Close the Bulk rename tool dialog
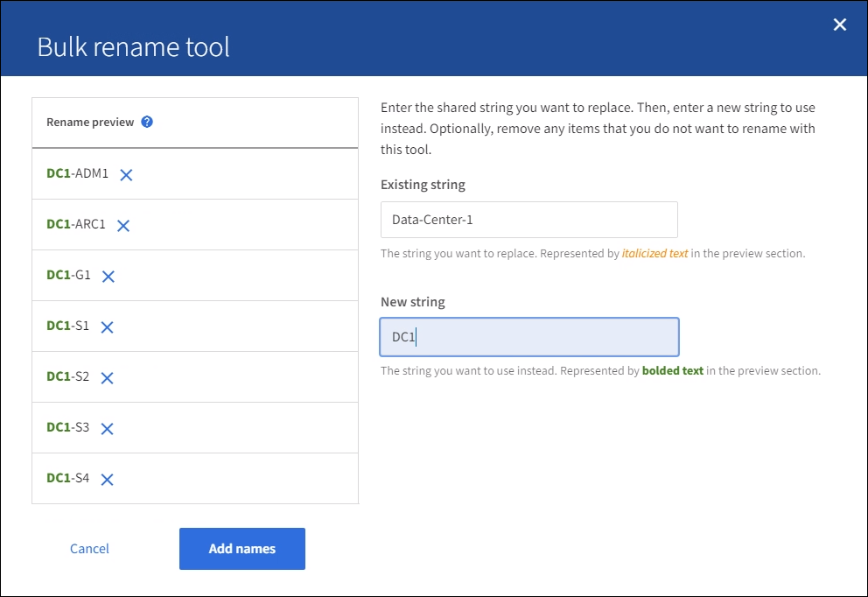Screen dimensions: 868x597 tap(840, 25)
